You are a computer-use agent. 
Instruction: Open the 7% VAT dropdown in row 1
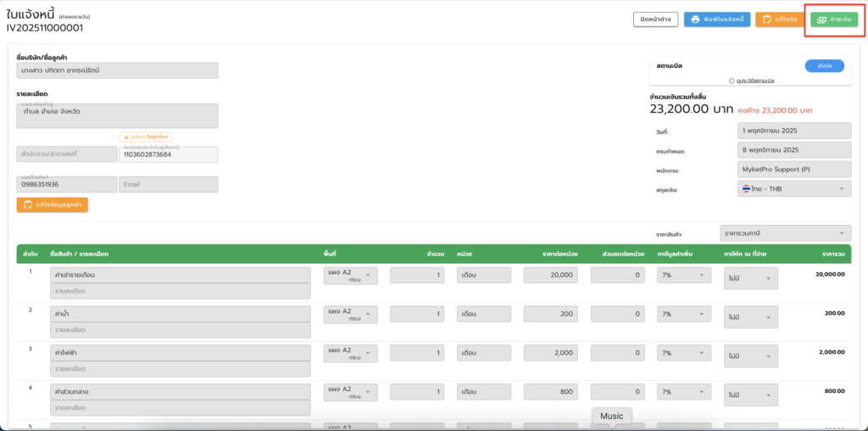682,276
